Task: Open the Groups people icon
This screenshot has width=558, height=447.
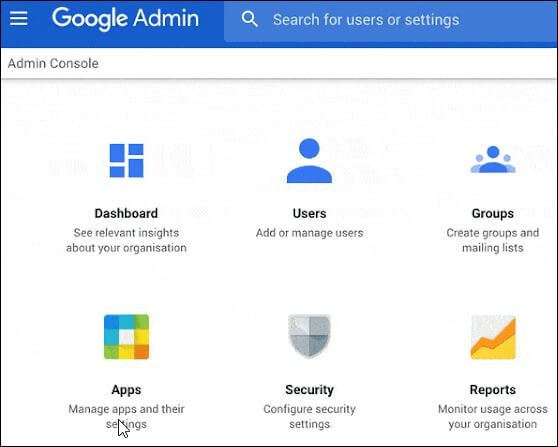Action: point(493,159)
